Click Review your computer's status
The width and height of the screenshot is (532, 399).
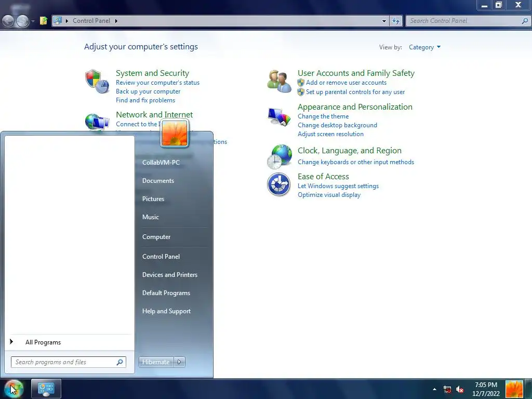tap(157, 83)
